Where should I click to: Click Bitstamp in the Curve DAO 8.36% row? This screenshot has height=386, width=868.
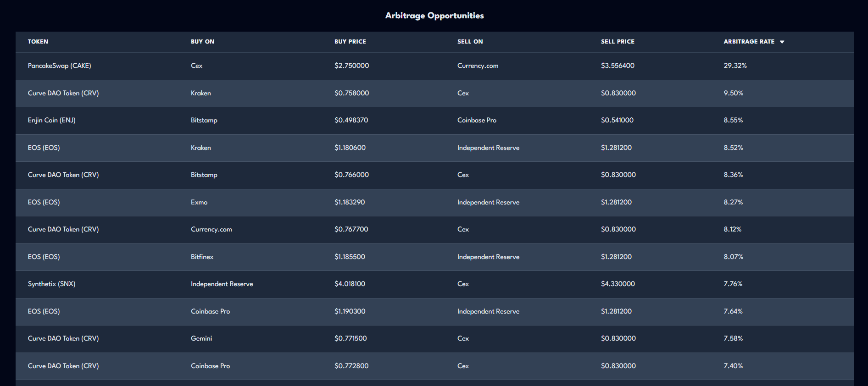click(204, 175)
